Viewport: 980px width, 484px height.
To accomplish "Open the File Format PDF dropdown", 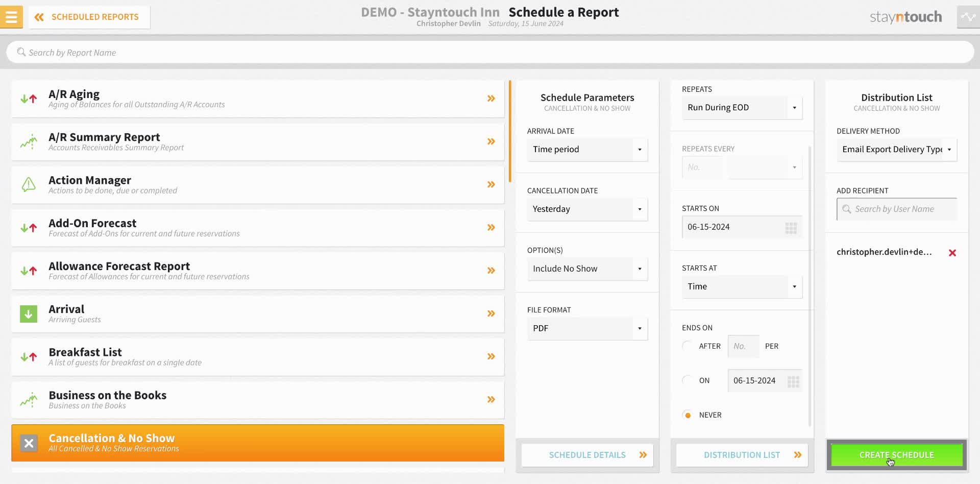I will [587, 329].
